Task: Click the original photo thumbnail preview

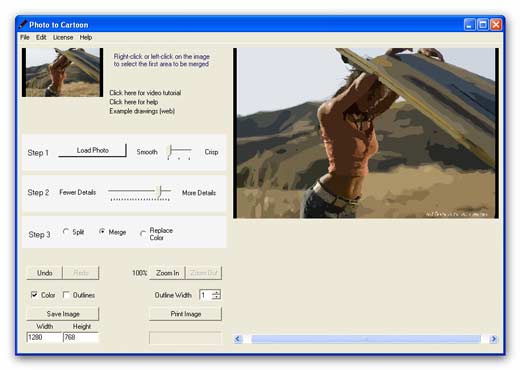Action: 62,72
